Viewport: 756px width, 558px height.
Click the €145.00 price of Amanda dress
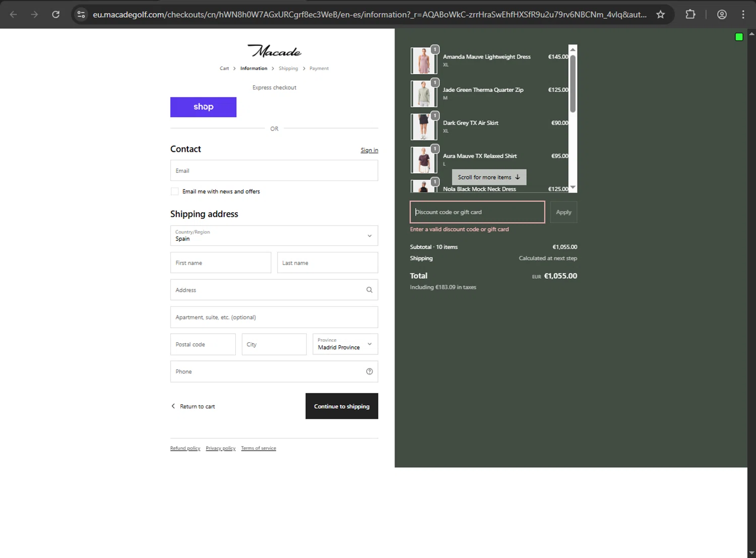(x=558, y=57)
